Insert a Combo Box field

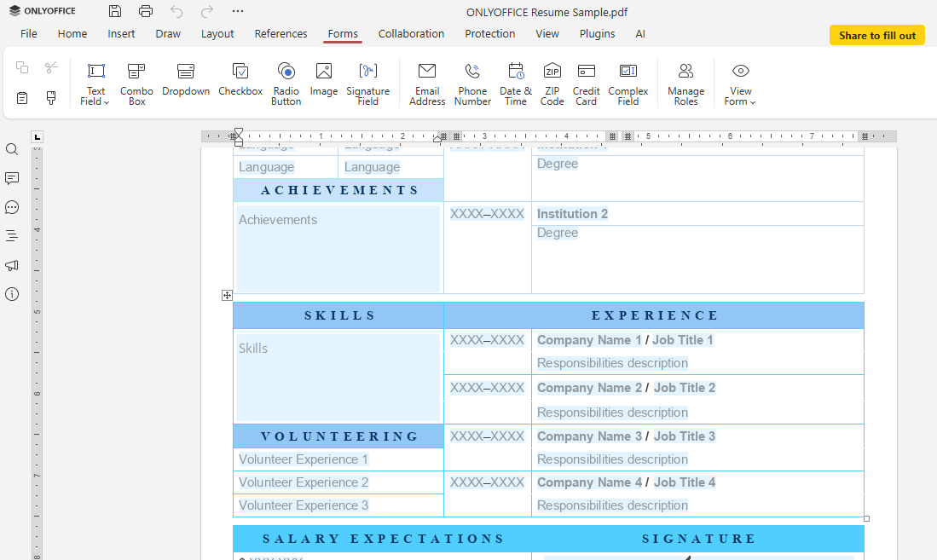[136, 83]
